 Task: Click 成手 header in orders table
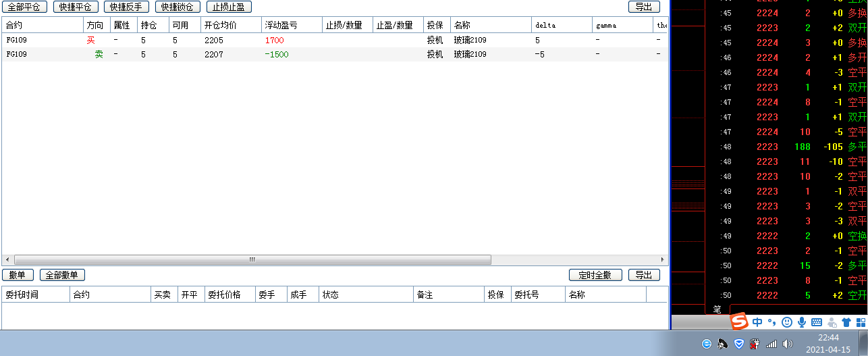[x=302, y=295]
